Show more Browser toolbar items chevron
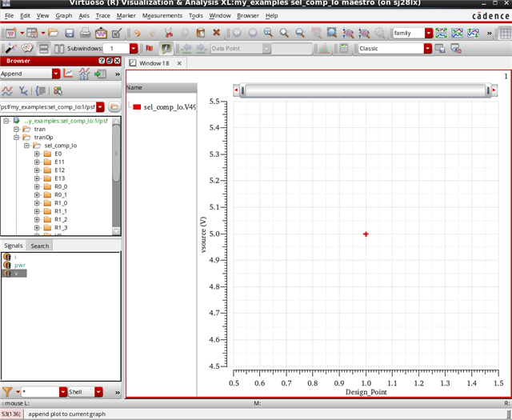 click(118, 74)
